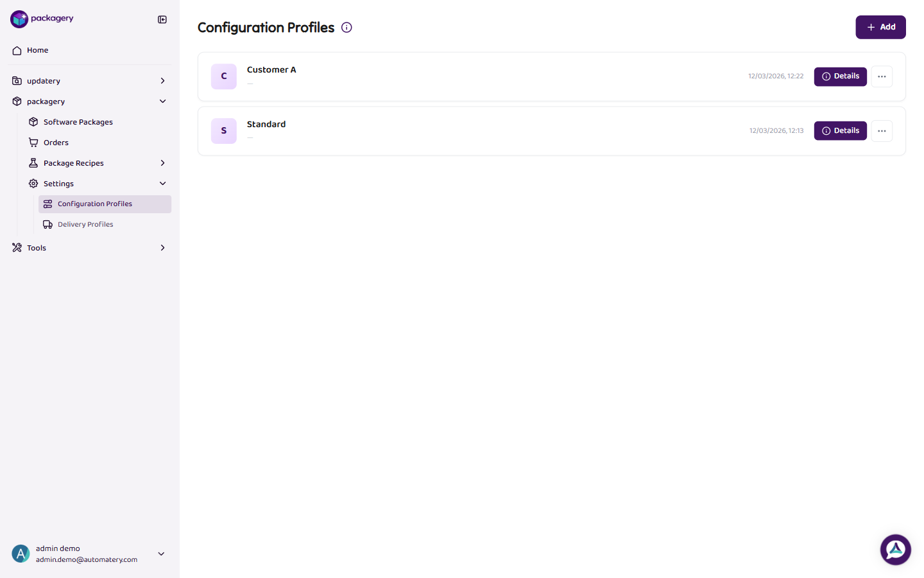Screen dimensions: 924x578
Task: Select the Software Packages box icon
Action: pos(33,121)
